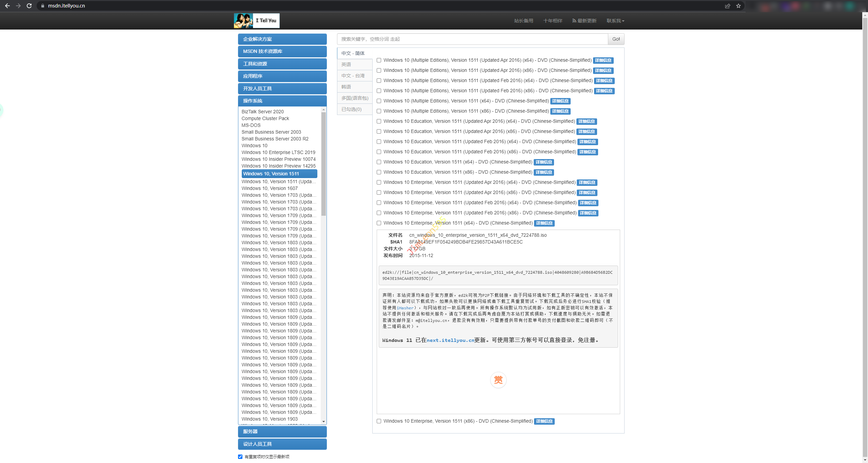Click the site padlock icon
This screenshot has width=868, height=463.
43,6
